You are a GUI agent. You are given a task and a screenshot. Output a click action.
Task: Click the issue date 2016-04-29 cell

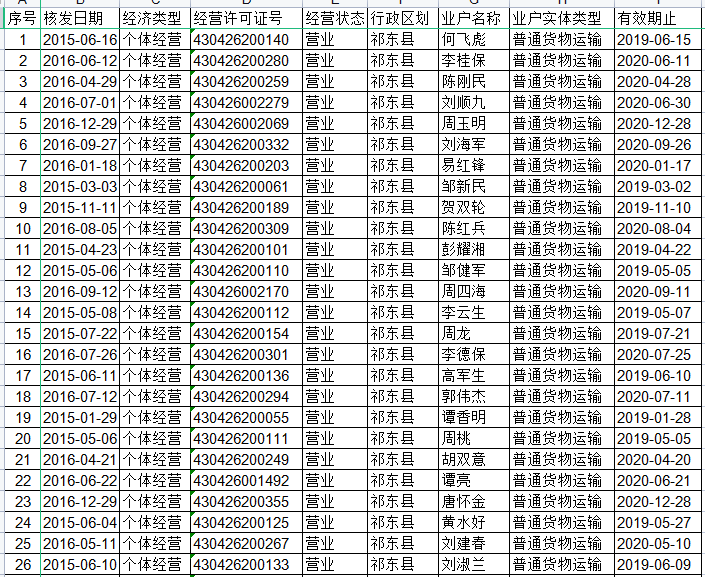point(79,82)
